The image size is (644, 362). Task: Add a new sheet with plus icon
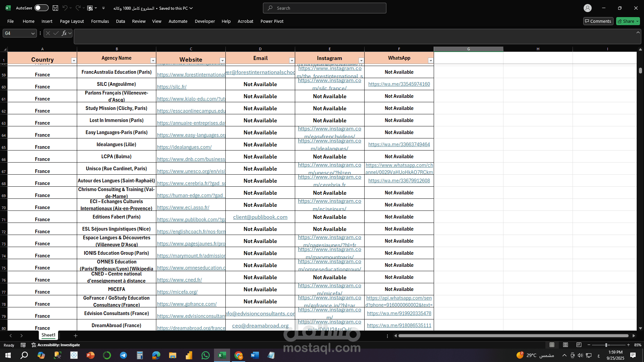(x=75, y=336)
